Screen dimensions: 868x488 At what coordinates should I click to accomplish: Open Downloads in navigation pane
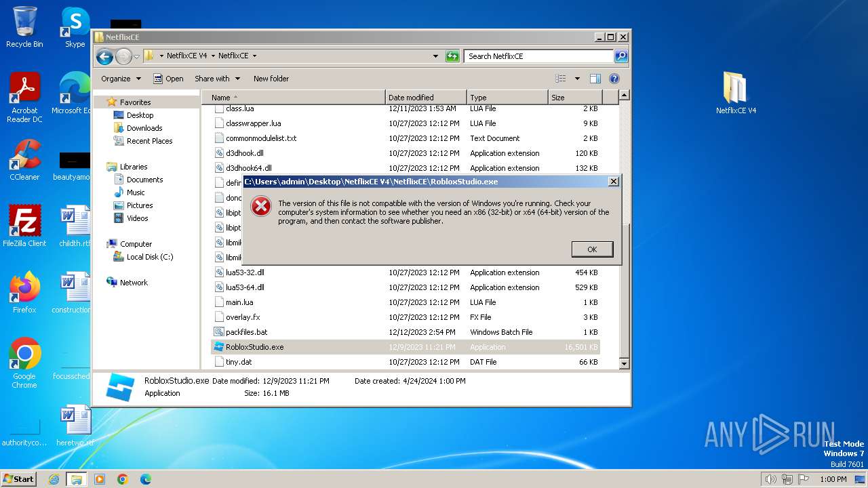144,128
